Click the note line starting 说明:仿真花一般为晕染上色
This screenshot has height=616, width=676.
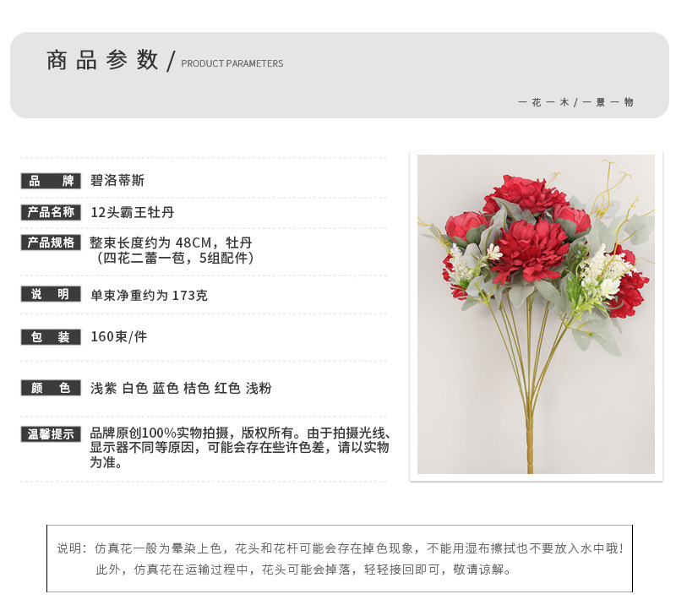[x=341, y=548]
